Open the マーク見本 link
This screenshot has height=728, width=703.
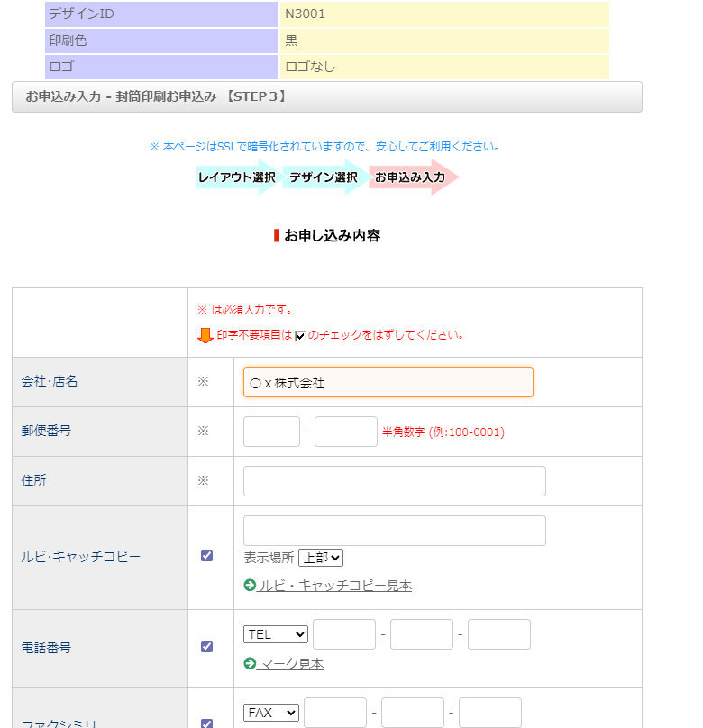point(291,664)
